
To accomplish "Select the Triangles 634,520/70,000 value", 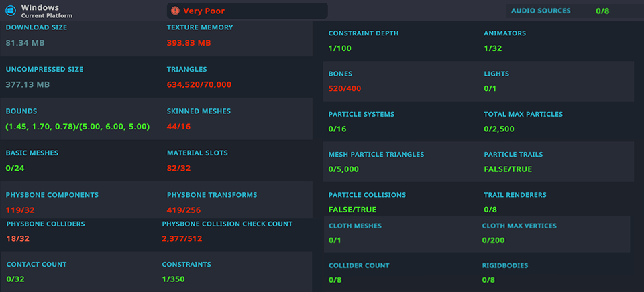I will tap(199, 85).
